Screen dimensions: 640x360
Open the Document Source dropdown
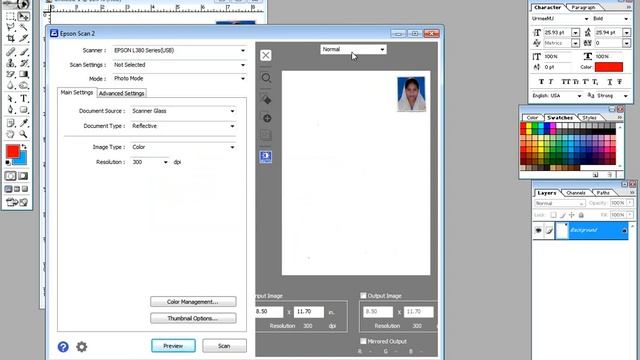pos(183,111)
